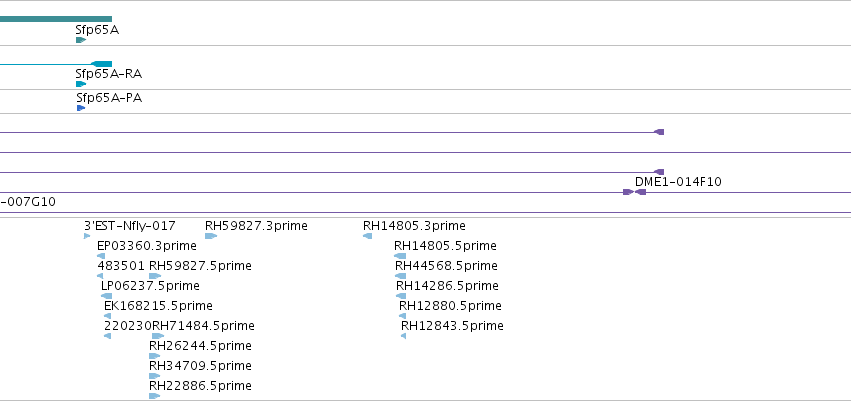Image resolution: width=851 pixels, height=401 pixels.
Task: Click the EK168215.5prime EST arrow
Action: click(107, 316)
